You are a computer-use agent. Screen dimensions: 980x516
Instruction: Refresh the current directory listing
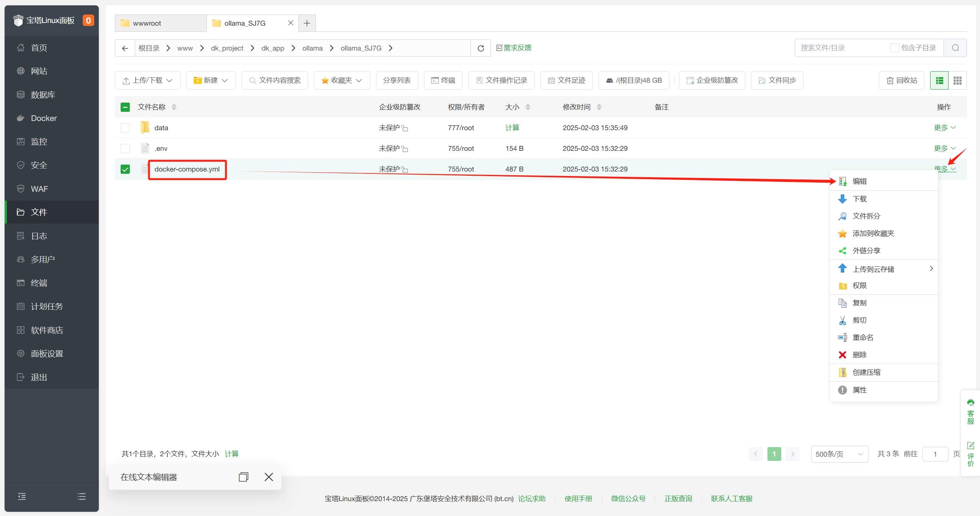(x=481, y=48)
